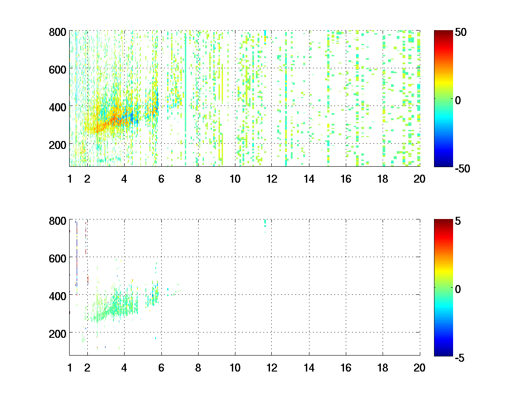Viewport: 532px width, 399px height.
Task: Click the top colorbar's dark red end
Action: pyautogui.click(x=443, y=34)
